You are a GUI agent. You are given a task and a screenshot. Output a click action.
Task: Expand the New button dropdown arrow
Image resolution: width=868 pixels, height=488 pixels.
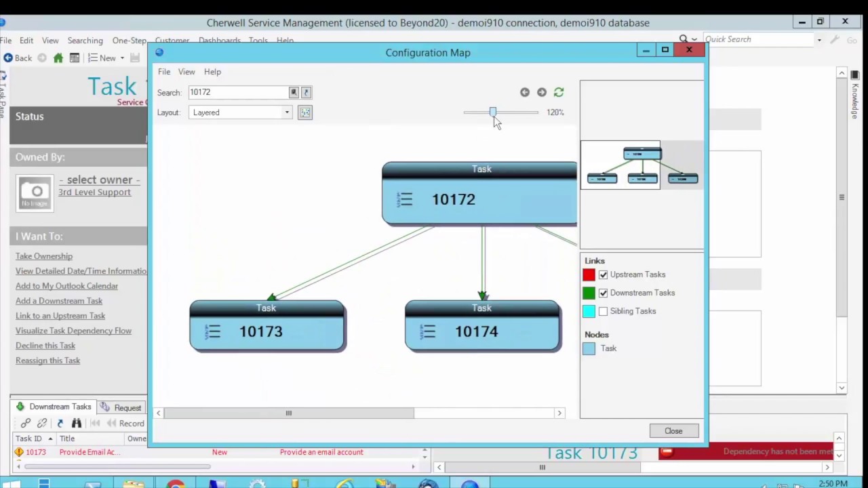122,58
